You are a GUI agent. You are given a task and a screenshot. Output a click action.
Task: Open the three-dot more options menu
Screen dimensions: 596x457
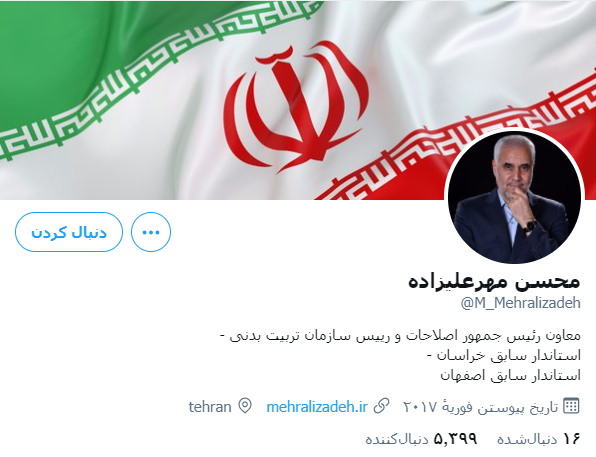tap(151, 232)
